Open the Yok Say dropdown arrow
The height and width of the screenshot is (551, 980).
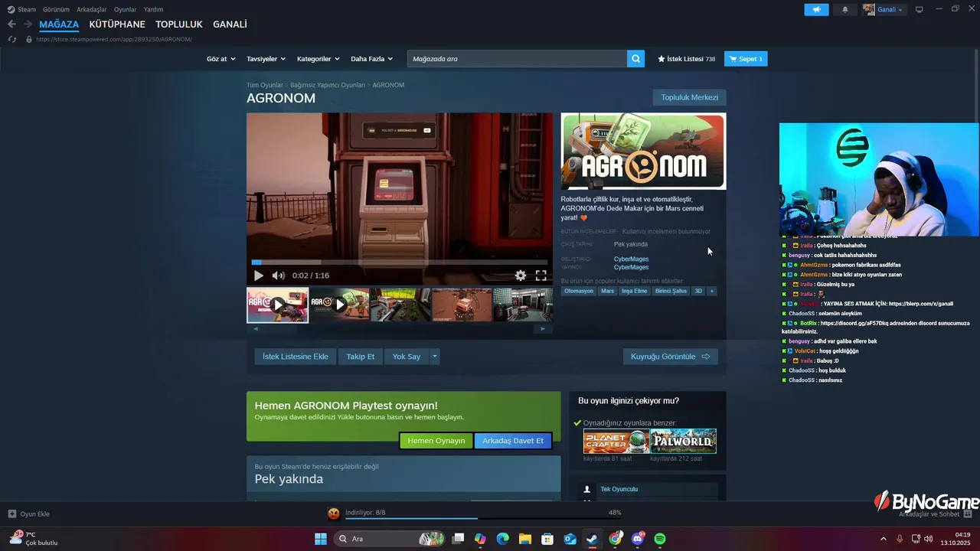434,357
